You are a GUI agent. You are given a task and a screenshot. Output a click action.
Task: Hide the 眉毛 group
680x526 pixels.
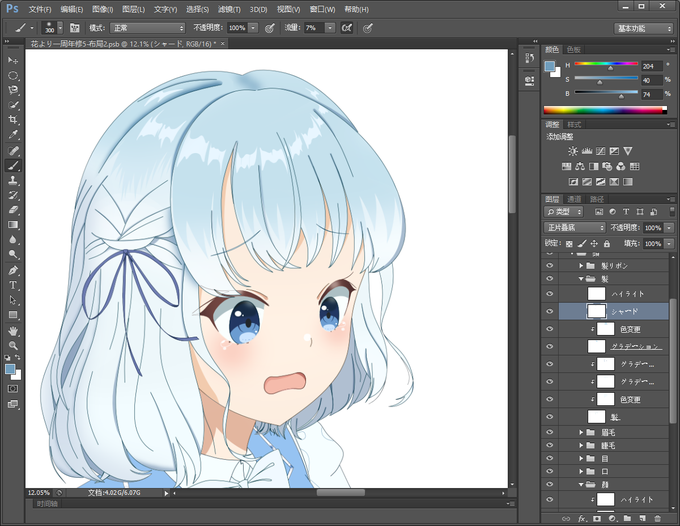(550, 432)
